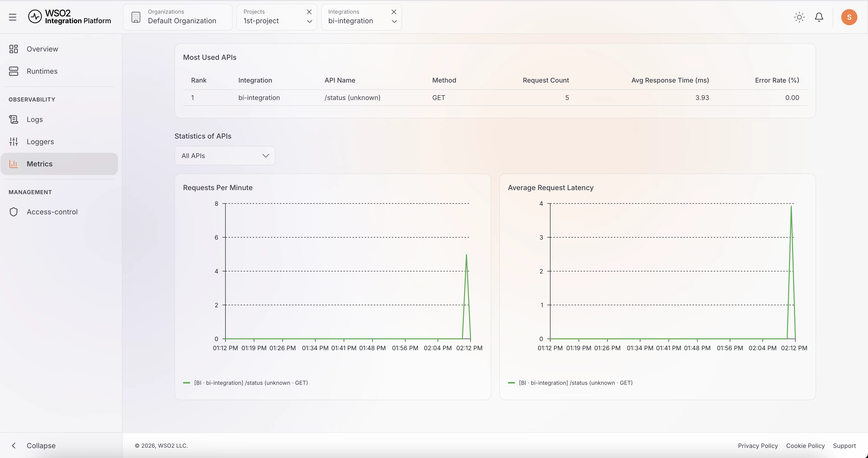Viewport: 868px width, 458px height.
Task: Open the All APIs dropdown
Action: click(225, 156)
